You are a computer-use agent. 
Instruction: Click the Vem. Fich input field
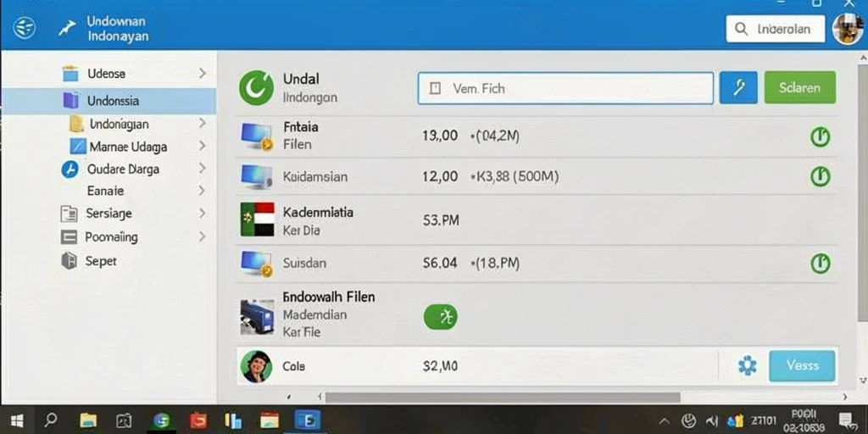(x=565, y=88)
